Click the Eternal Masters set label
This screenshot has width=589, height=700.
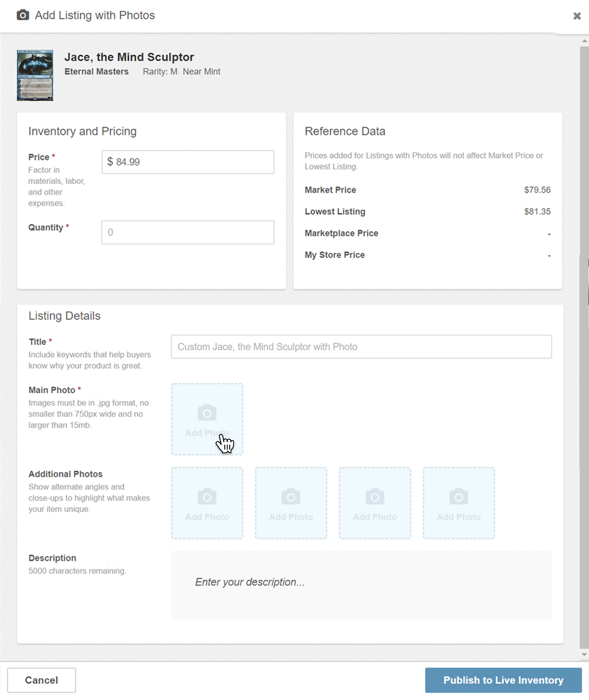[x=96, y=71]
